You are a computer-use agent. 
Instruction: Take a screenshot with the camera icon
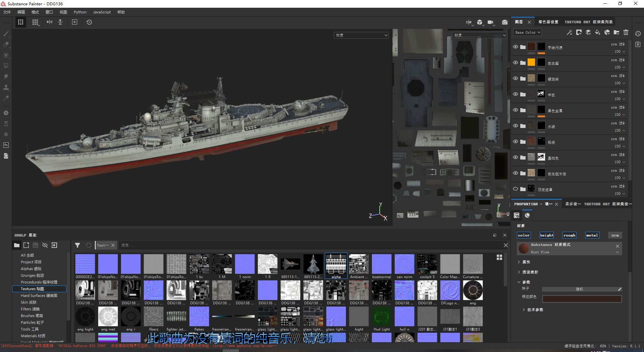(505, 22)
